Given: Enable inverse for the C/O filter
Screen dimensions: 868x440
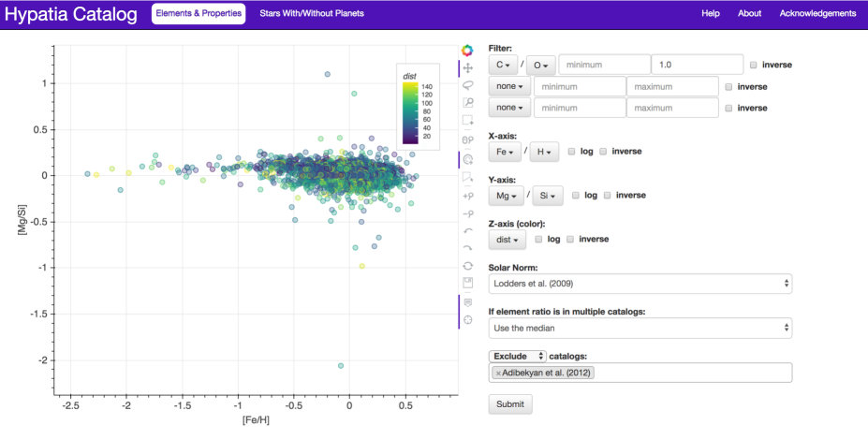Looking at the screenshot, I should coord(754,65).
